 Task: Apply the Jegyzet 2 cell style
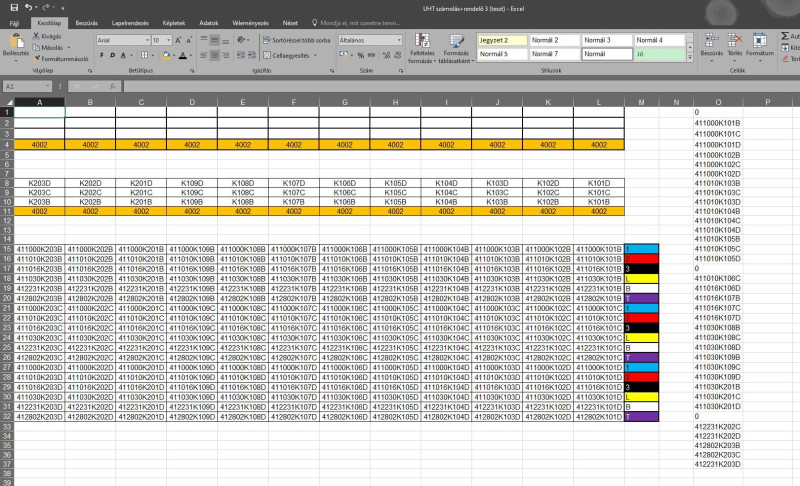pos(502,40)
